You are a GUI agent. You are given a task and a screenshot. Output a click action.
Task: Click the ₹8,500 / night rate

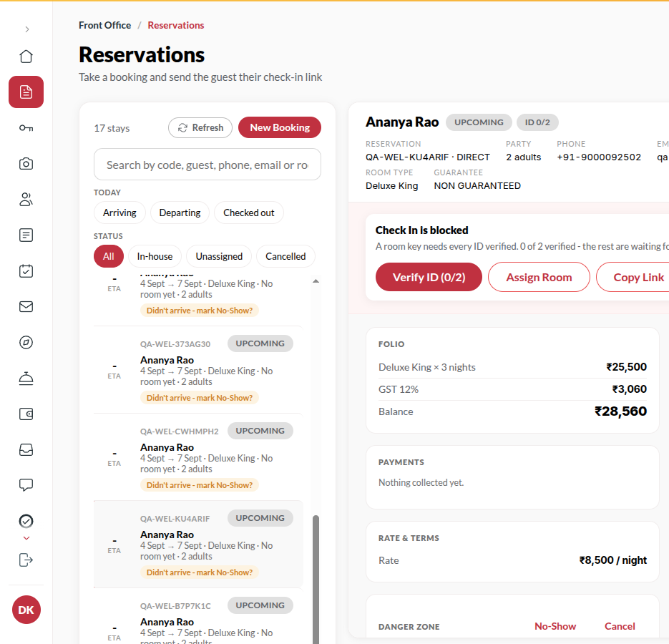click(x=612, y=560)
